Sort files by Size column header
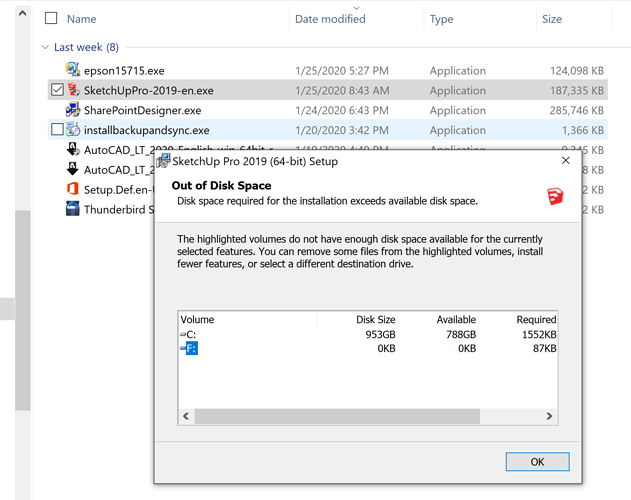 click(x=552, y=19)
